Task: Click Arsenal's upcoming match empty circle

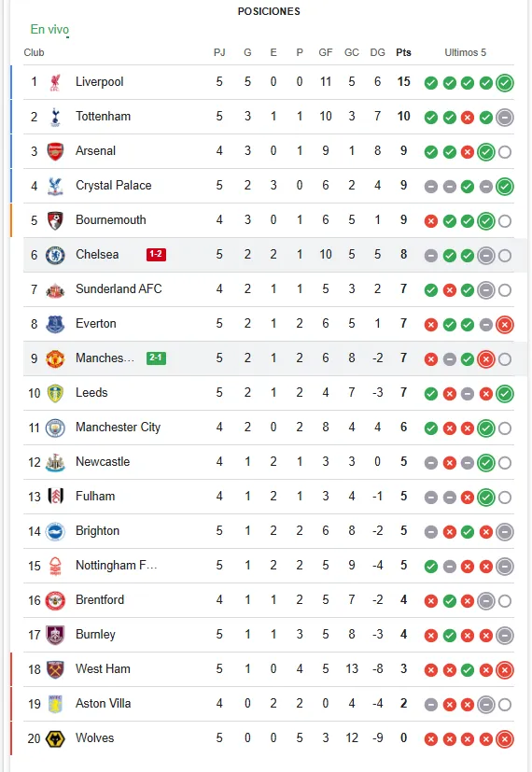Action: [x=504, y=152]
